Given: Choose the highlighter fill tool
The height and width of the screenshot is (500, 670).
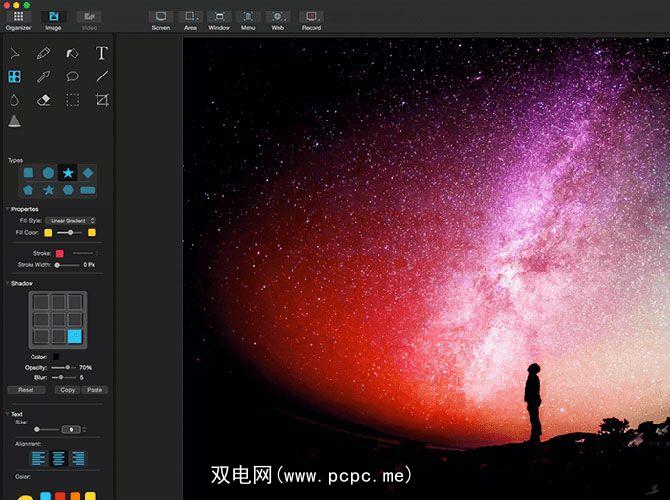Looking at the screenshot, I should pyautogui.click(x=73, y=53).
